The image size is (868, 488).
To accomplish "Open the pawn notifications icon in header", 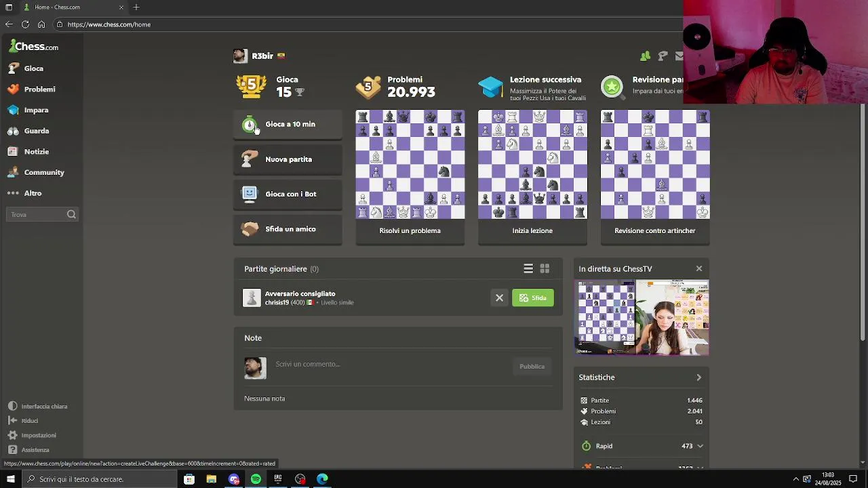I will (x=663, y=56).
